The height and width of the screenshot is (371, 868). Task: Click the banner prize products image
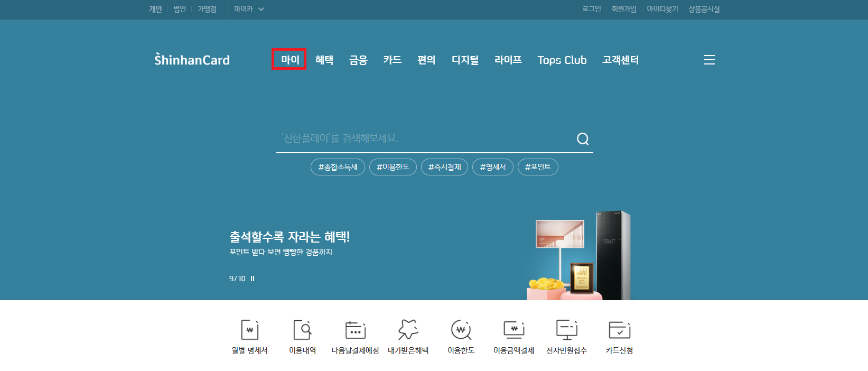click(x=579, y=255)
